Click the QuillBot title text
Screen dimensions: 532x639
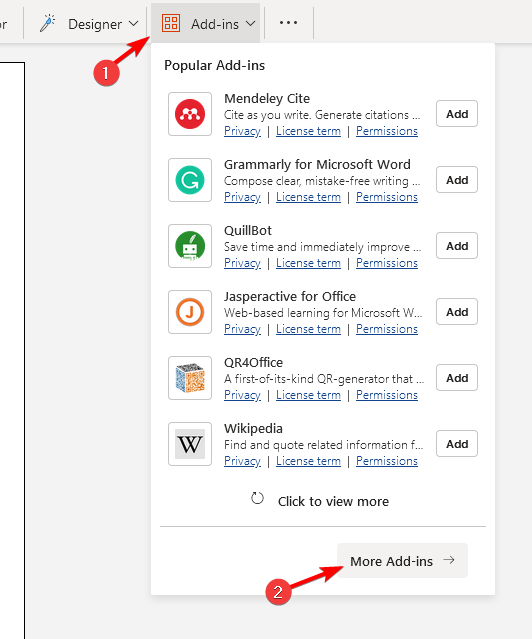point(248,231)
